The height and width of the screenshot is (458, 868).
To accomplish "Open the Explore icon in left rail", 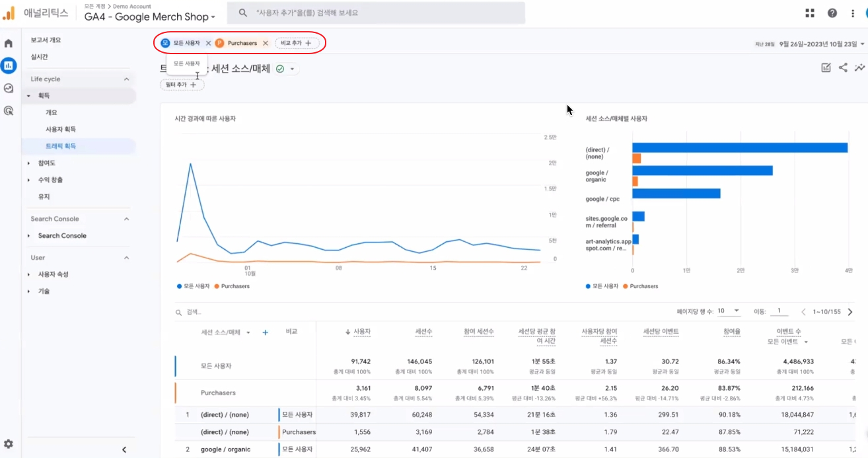I will point(9,88).
